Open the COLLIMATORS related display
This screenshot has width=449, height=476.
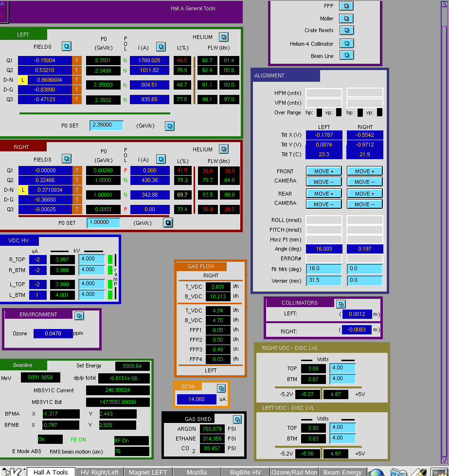(341, 304)
